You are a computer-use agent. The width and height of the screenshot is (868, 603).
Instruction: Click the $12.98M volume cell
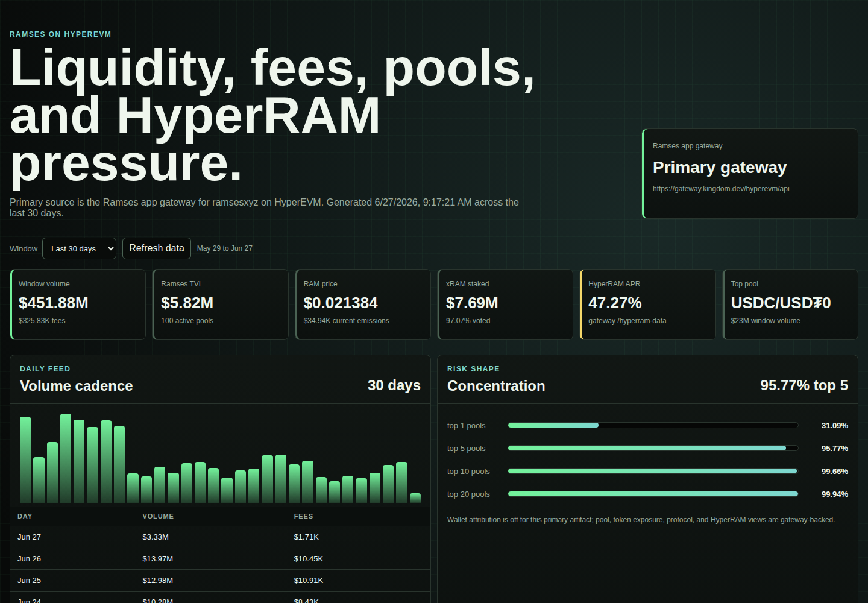pyautogui.click(x=158, y=581)
